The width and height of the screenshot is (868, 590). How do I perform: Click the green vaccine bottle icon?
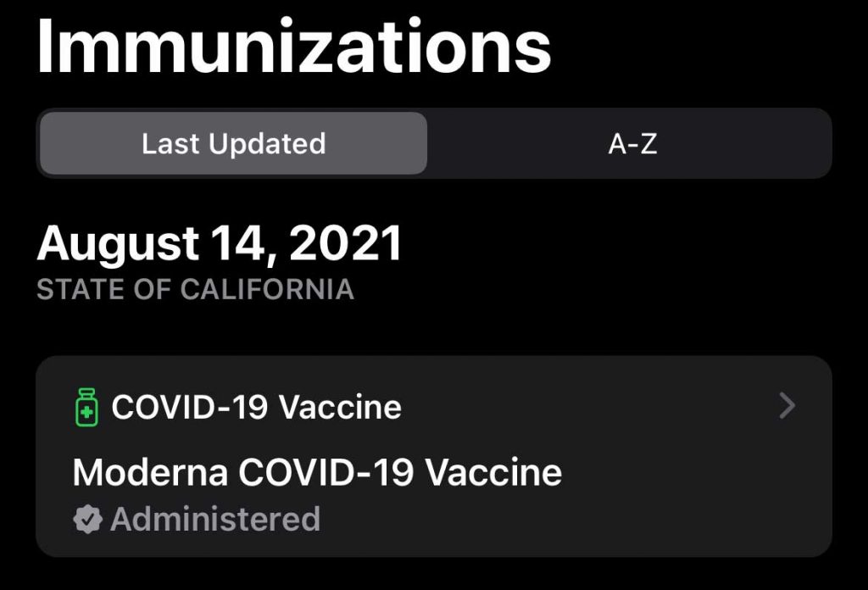[x=85, y=407]
